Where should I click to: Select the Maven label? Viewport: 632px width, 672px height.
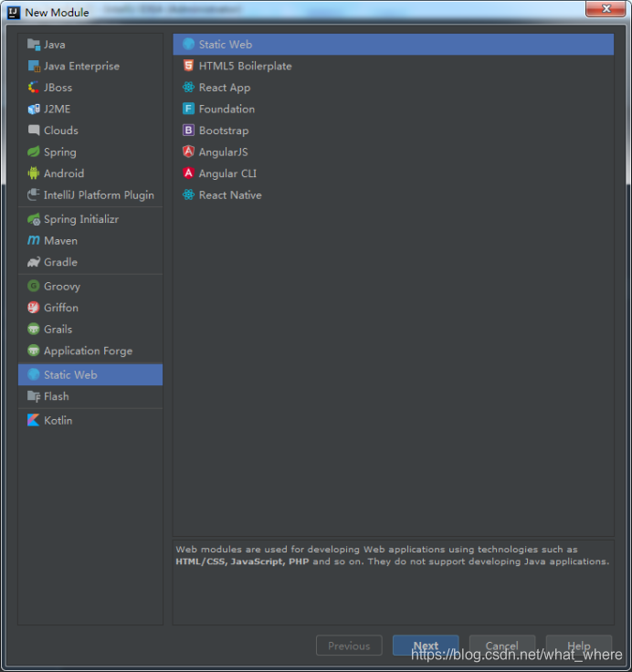tap(60, 241)
